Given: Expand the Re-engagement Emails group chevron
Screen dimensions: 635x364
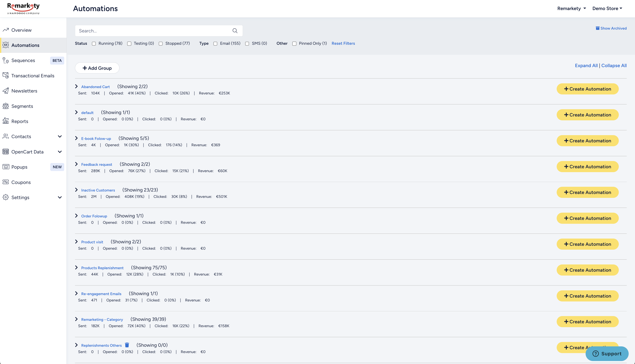Looking at the screenshot, I should pos(76,293).
